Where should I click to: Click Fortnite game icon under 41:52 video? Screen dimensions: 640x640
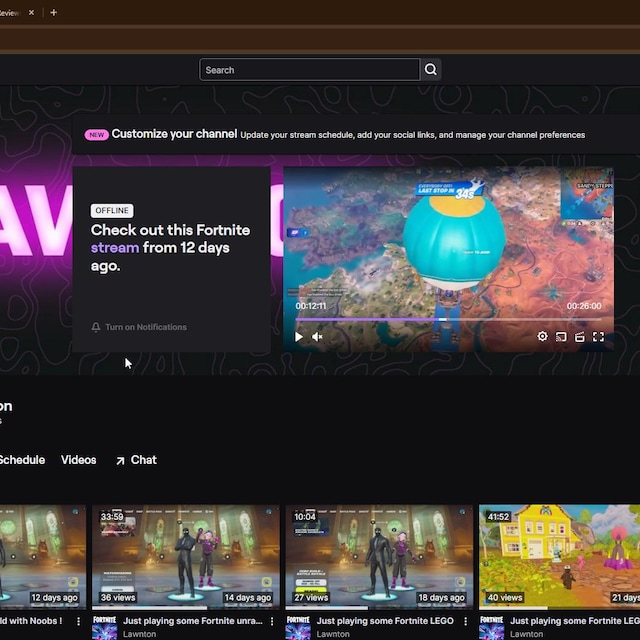click(x=491, y=627)
